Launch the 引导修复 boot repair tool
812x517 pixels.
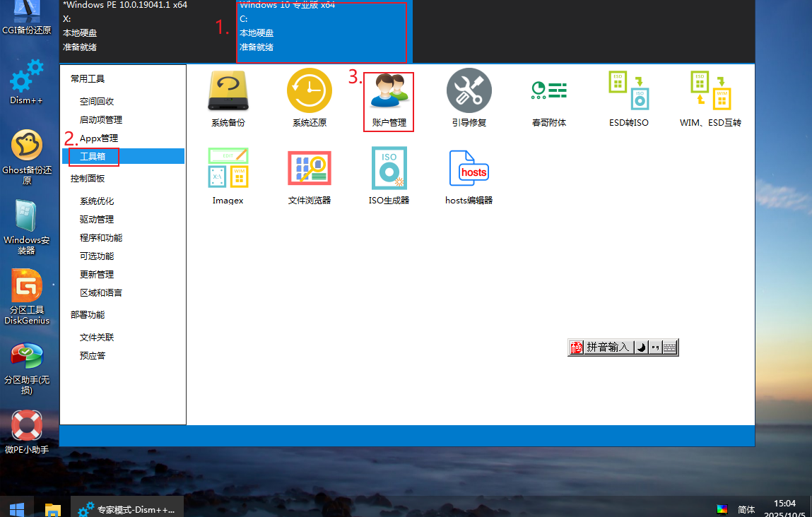(x=469, y=98)
